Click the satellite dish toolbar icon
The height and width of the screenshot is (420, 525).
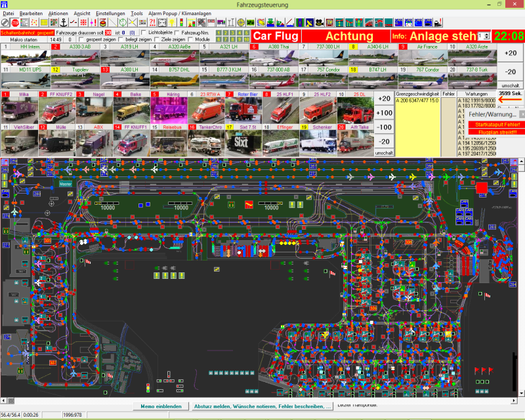(x=310, y=23)
